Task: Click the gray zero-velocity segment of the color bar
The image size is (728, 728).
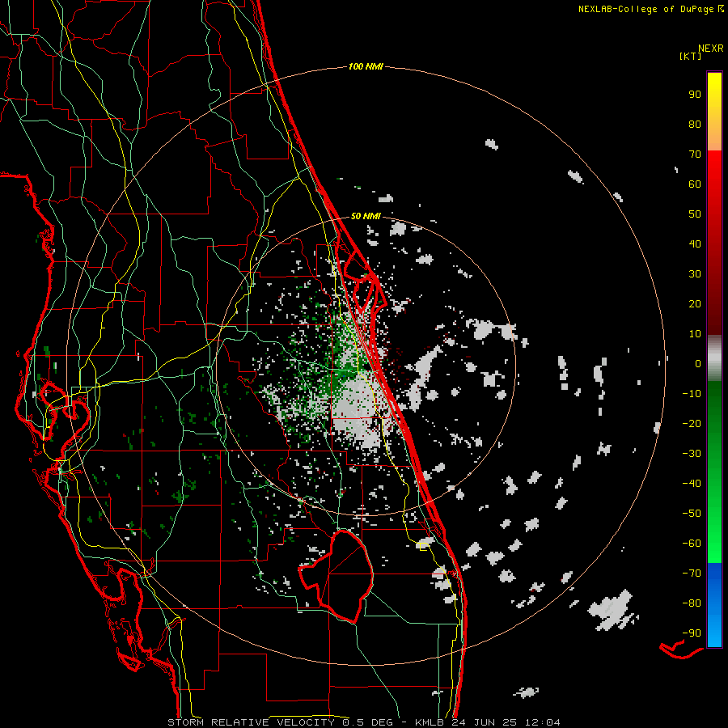Action: point(714,358)
